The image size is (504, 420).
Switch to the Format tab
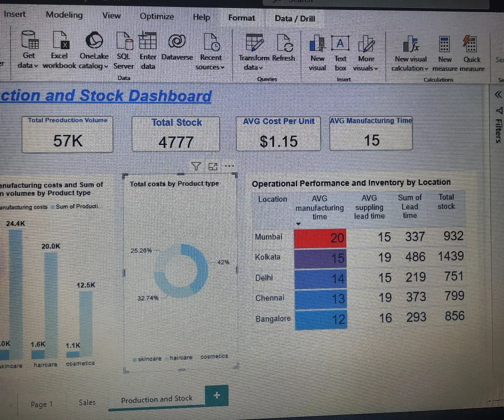(241, 18)
